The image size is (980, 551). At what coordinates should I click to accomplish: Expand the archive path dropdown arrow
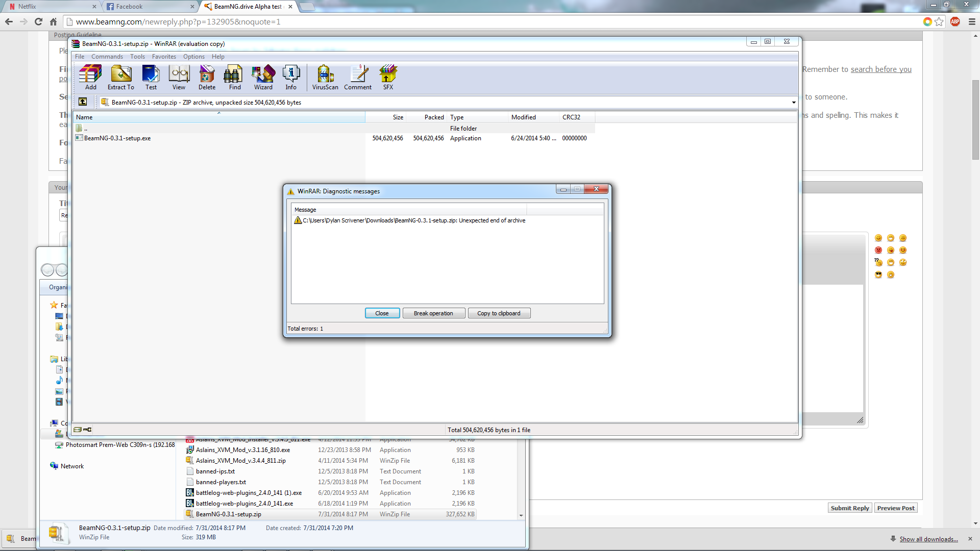pos(794,103)
